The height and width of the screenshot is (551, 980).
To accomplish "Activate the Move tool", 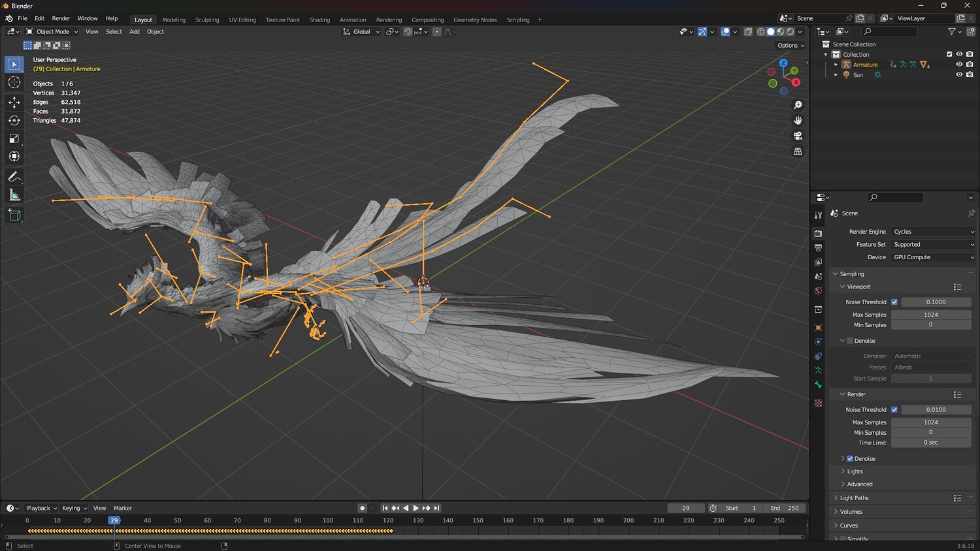I will [x=14, y=102].
